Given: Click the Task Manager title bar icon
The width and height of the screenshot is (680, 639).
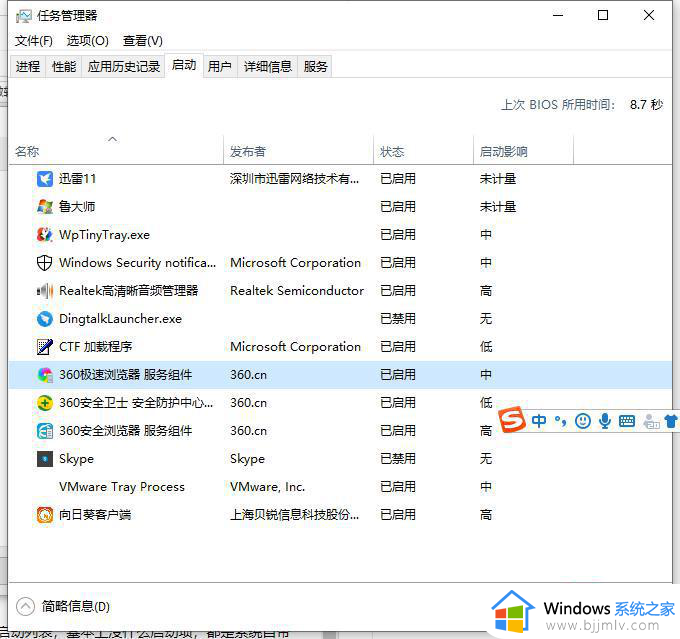Looking at the screenshot, I should click(x=23, y=16).
